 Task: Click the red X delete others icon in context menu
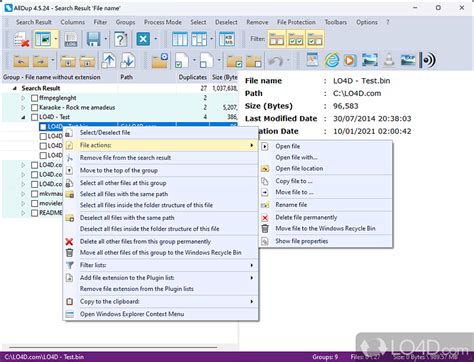69,242
